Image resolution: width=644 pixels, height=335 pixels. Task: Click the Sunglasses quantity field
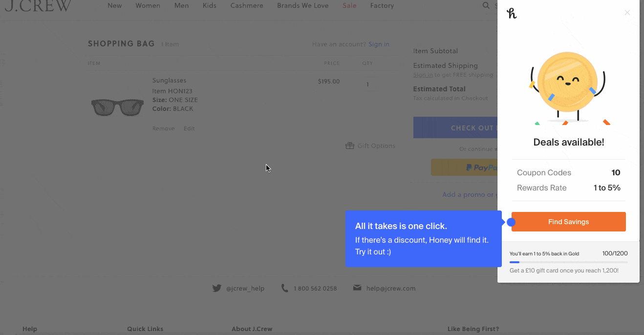[367, 84]
